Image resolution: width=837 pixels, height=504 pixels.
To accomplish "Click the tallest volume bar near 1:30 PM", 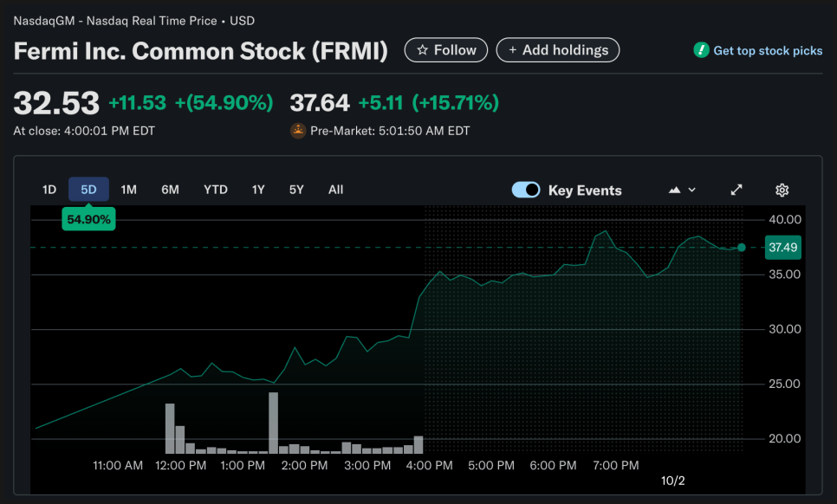I will tap(274, 423).
